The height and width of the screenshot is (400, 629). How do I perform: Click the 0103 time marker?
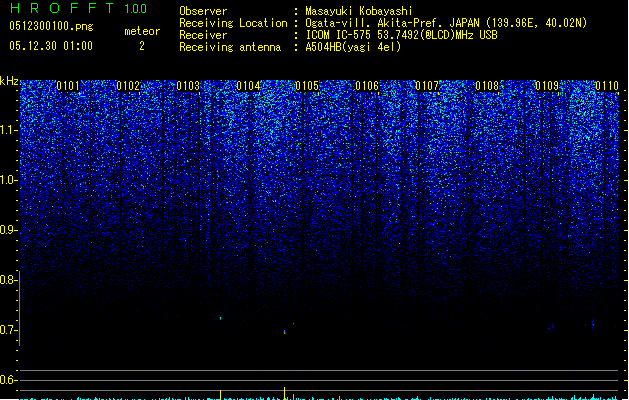pyautogui.click(x=188, y=86)
